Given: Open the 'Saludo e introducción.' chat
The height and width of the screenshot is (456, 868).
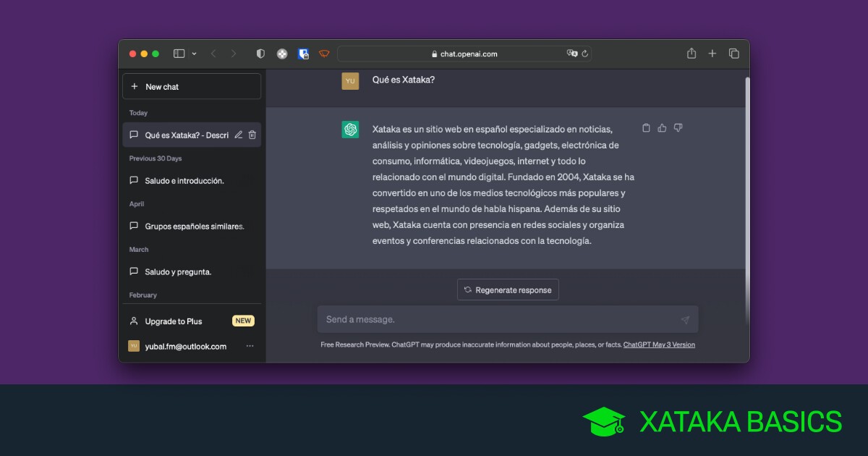Looking at the screenshot, I should click(x=184, y=181).
